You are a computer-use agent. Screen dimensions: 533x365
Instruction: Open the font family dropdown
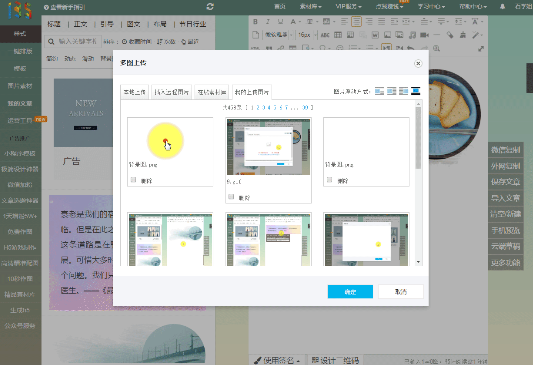pos(278,35)
